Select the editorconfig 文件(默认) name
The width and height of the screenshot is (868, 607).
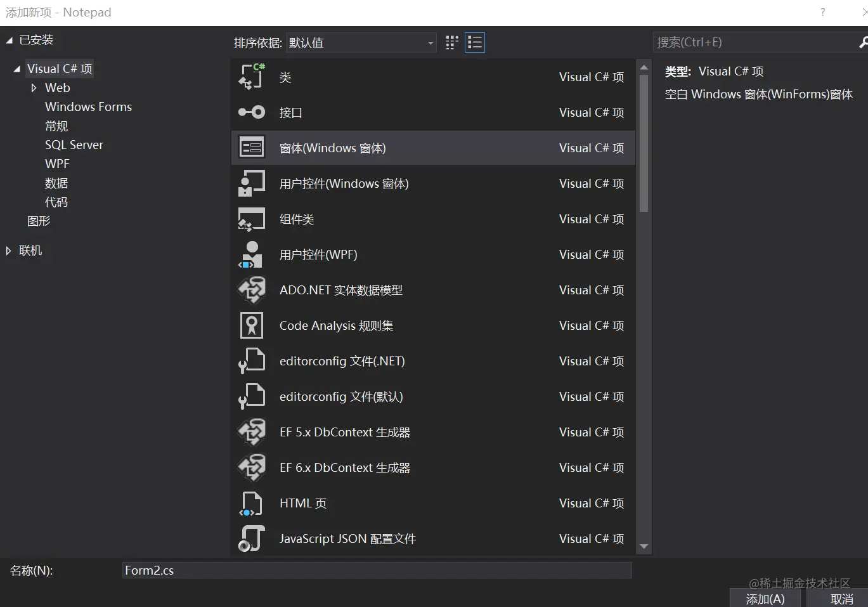[x=341, y=397]
